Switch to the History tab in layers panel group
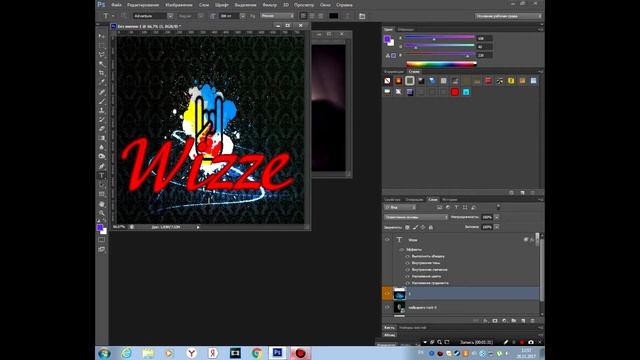This screenshot has width=640, height=360. (450, 200)
